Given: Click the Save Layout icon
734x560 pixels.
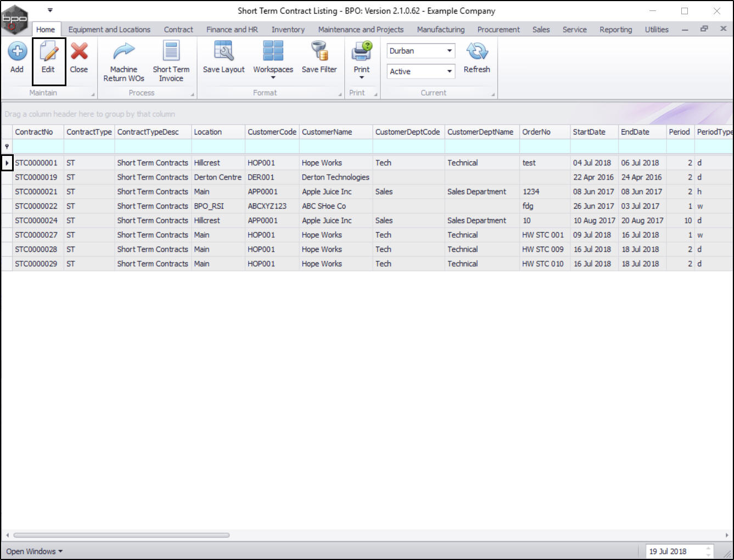Looking at the screenshot, I should pyautogui.click(x=223, y=51).
